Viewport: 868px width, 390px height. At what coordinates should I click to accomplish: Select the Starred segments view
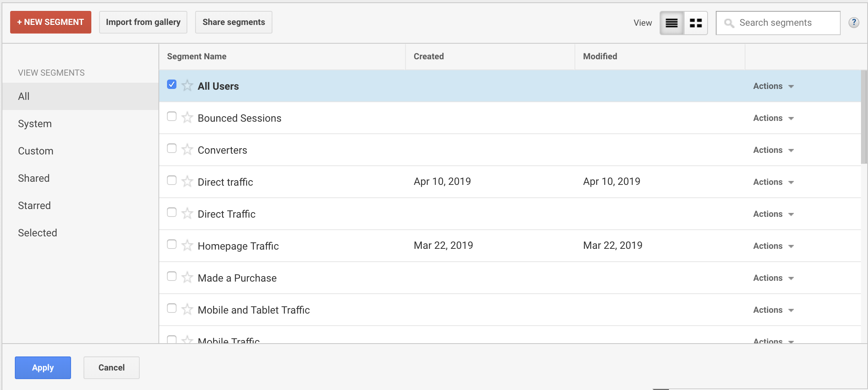pos(34,205)
